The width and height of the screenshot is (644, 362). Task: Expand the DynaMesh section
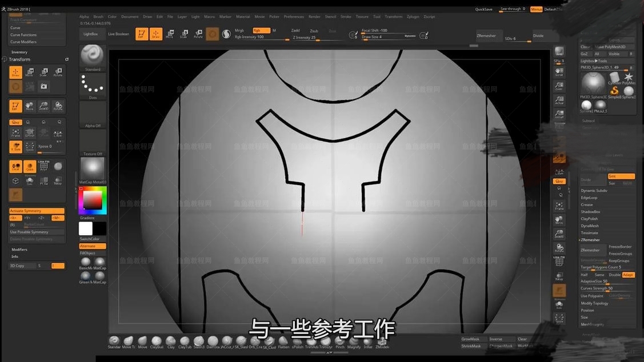[x=590, y=226]
